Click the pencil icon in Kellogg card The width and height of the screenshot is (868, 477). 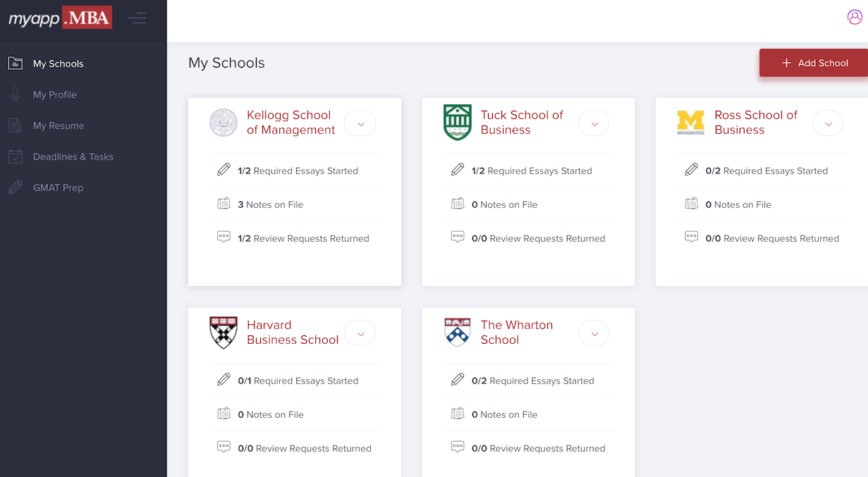point(224,170)
